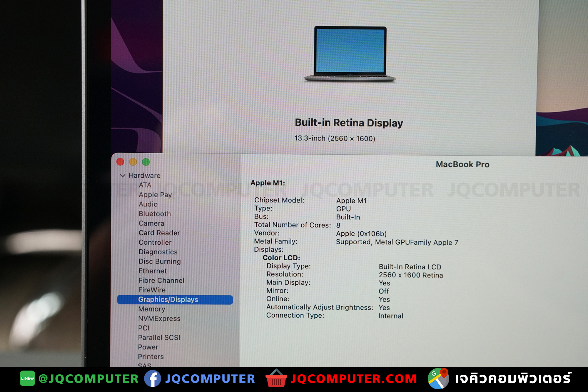Viewport: 588px width, 392px height.
Task: Open the FireWire entry
Action: pyautogui.click(x=152, y=290)
